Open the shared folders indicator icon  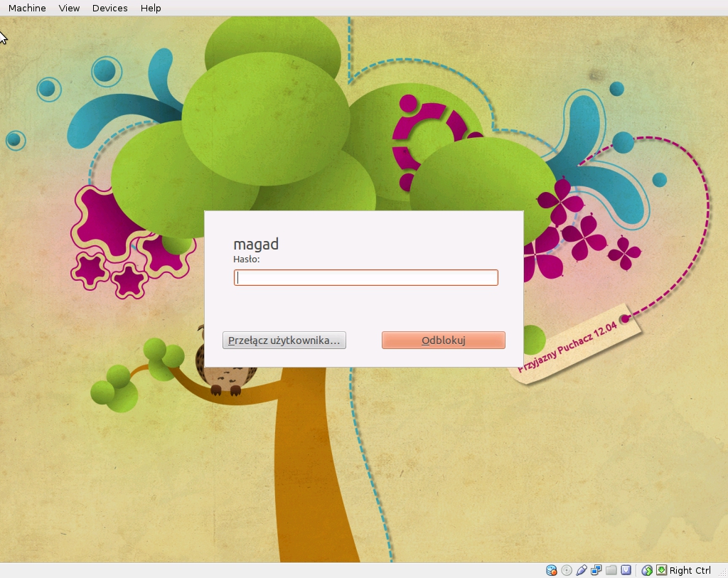[x=611, y=570]
